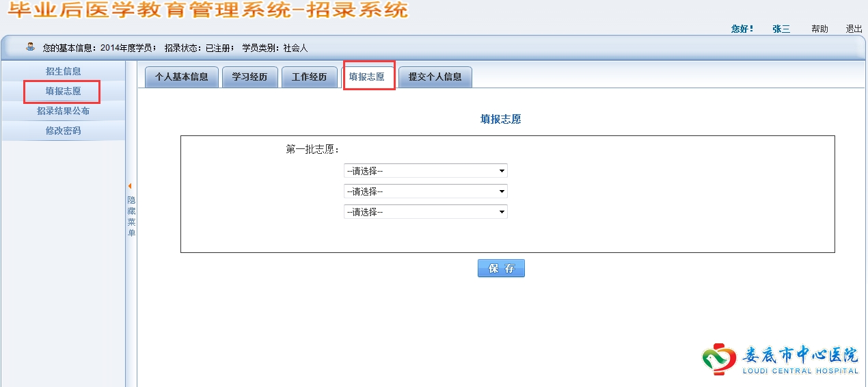Select the 填报志愿 tab in the tab bar

pos(367,77)
